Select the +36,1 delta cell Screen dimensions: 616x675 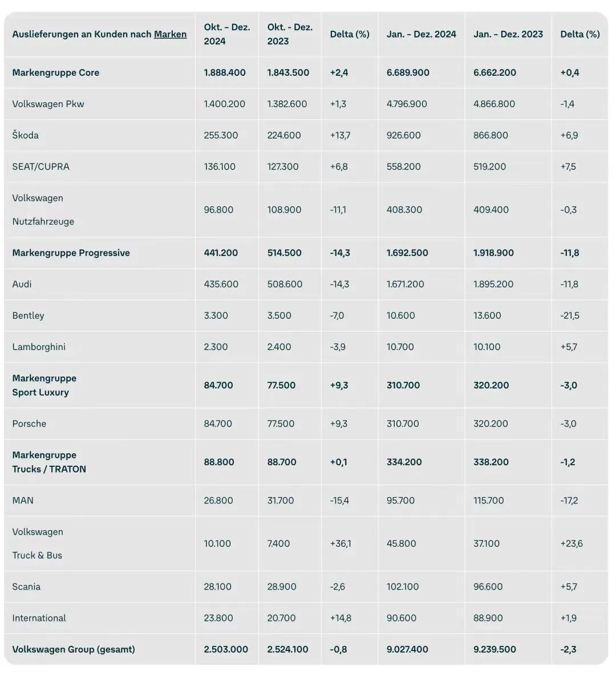341,544
